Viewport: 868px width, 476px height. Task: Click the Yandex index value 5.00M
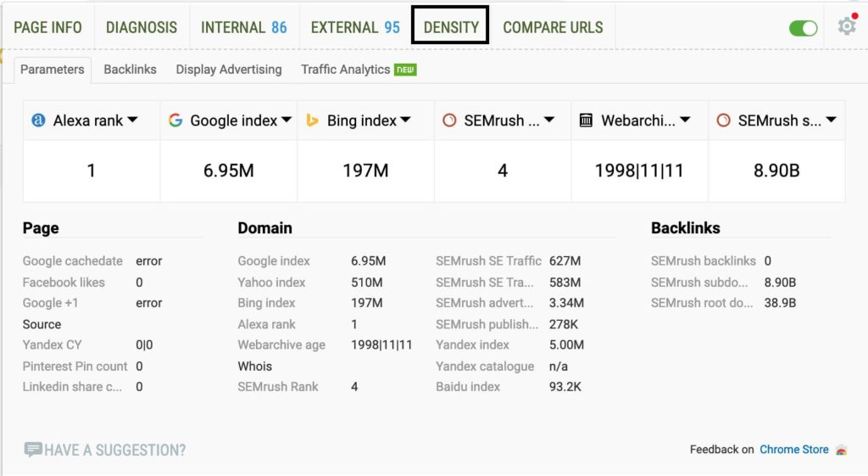566,344
